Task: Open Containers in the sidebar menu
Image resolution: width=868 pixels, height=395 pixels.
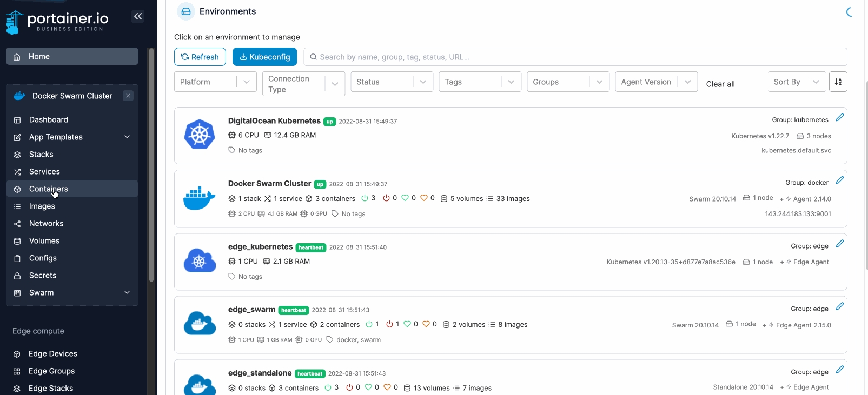Action: [49, 189]
